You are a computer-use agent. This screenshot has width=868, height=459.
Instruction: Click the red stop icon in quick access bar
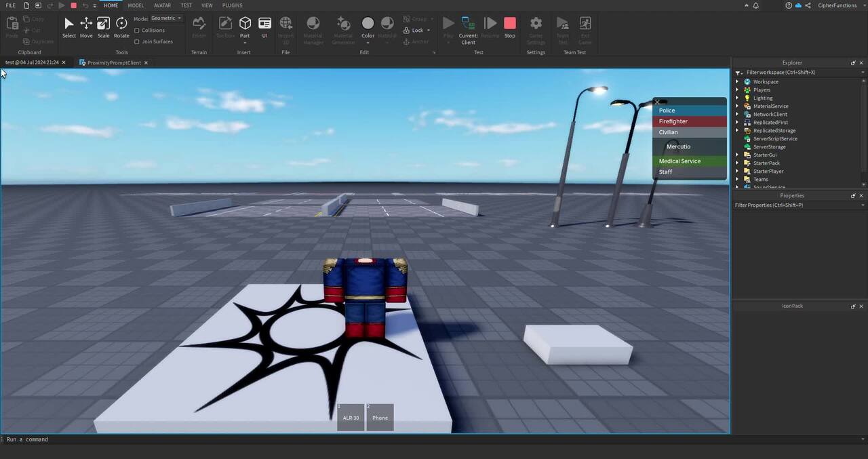[x=74, y=5]
